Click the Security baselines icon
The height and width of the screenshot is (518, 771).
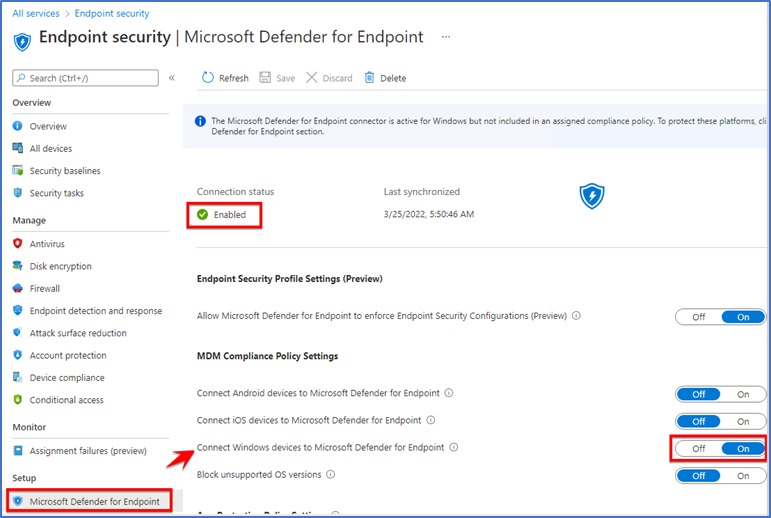(18, 171)
